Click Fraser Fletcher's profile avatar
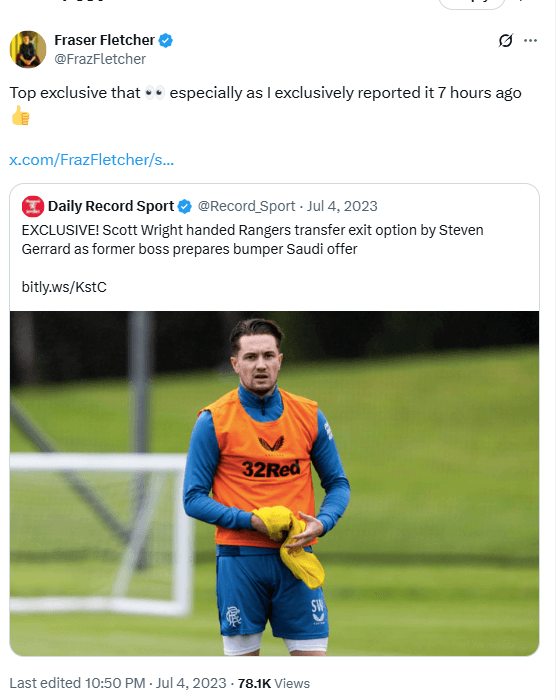 [28, 49]
